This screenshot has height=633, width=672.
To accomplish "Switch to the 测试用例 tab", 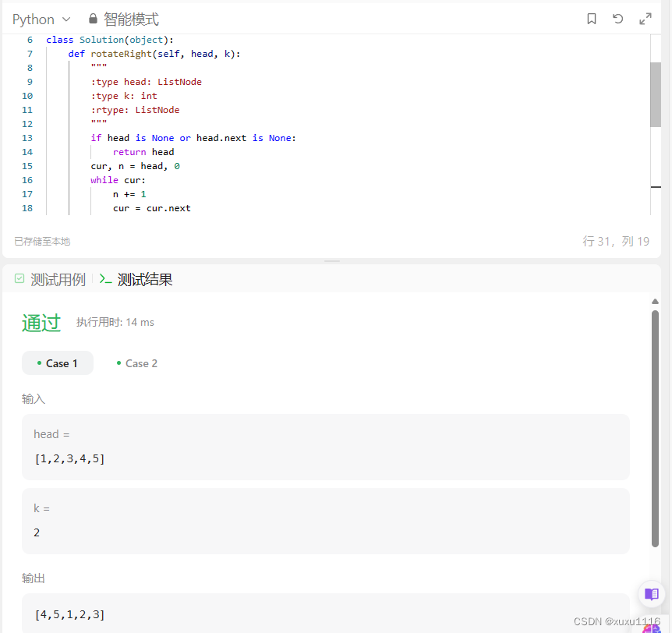I will tap(58, 279).
